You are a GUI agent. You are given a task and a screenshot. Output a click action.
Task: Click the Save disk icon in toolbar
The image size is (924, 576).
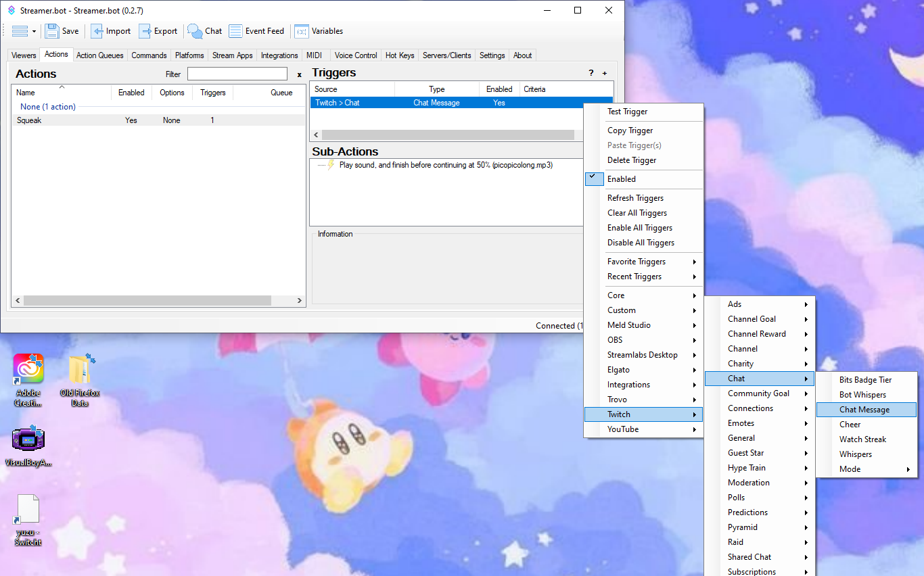[x=52, y=31]
